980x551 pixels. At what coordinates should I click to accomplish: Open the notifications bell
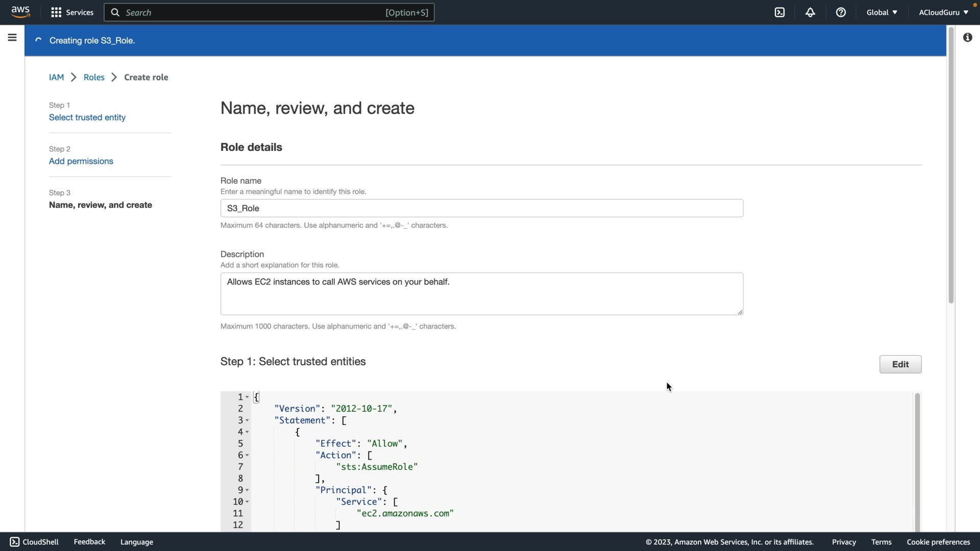point(810,12)
